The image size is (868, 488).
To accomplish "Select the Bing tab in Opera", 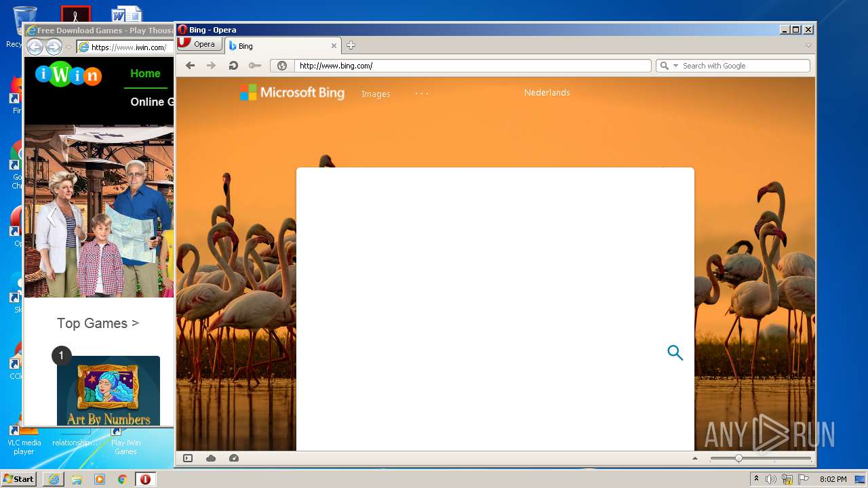I will pyautogui.click(x=281, y=45).
